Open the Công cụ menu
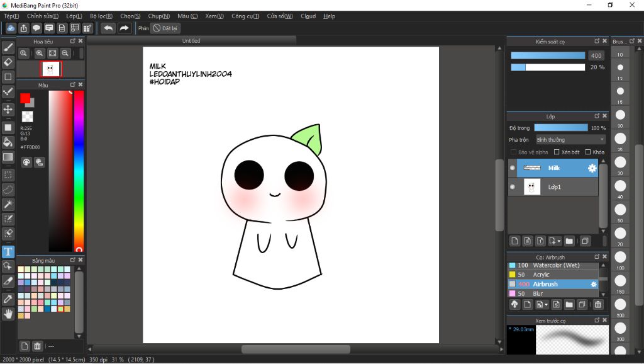This screenshot has height=364, width=644. 245,16
